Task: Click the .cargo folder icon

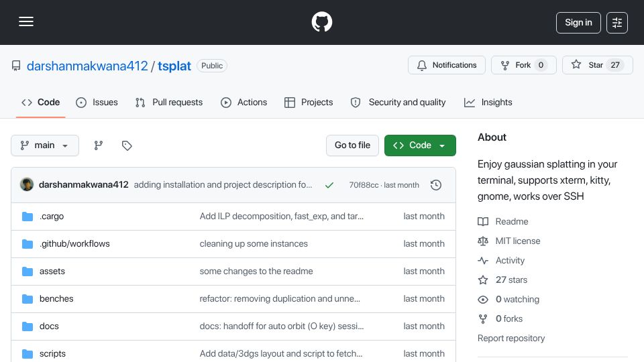Action: 28,217
